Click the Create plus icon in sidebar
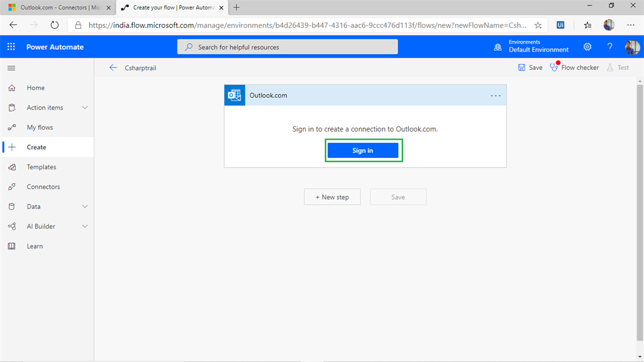 coord(12,147)
